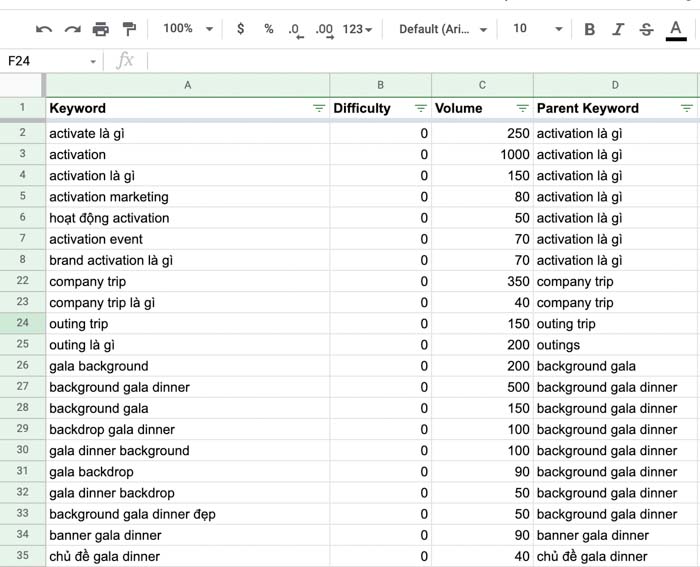This screenshot has width=700, height=567.
Task: Select cell 'gala dinner backdrop'
Action: (x=188, y=493)
